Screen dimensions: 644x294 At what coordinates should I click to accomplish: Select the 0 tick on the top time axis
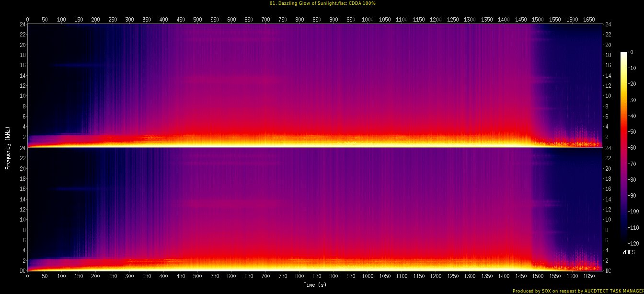click(x=28, y=20)
